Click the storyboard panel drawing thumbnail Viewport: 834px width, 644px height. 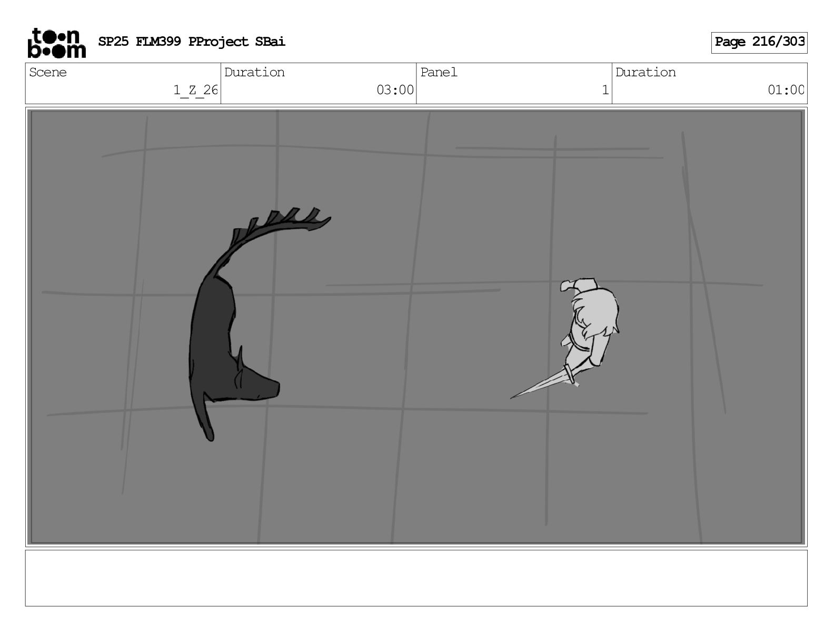pyautogui.click(x=416, y=327)
